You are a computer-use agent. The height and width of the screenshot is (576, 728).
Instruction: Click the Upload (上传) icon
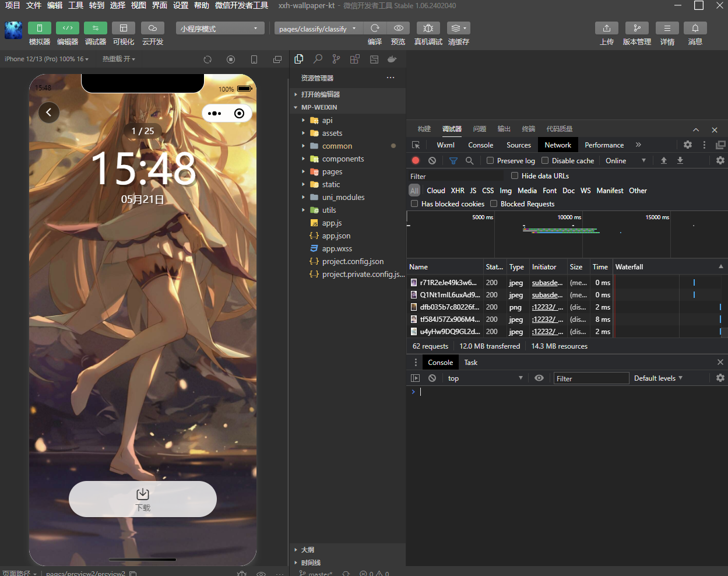tap(607, 28)
